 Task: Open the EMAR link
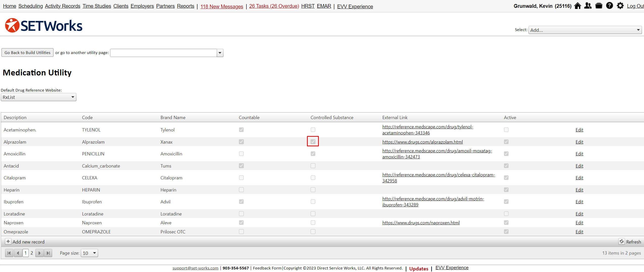[x=324, y=6]
